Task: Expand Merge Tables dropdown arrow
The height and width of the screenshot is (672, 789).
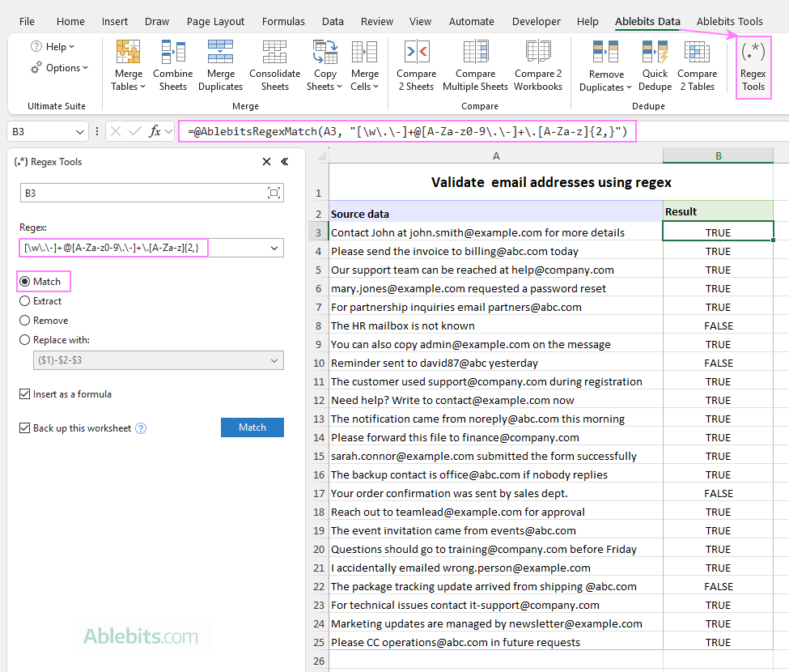Action: click(x=143, y=87)
